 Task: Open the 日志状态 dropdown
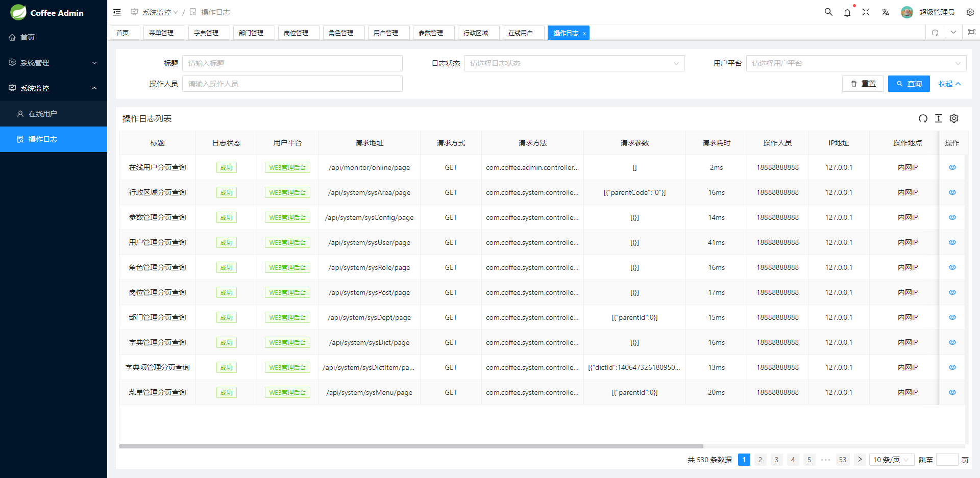(574, 63)
